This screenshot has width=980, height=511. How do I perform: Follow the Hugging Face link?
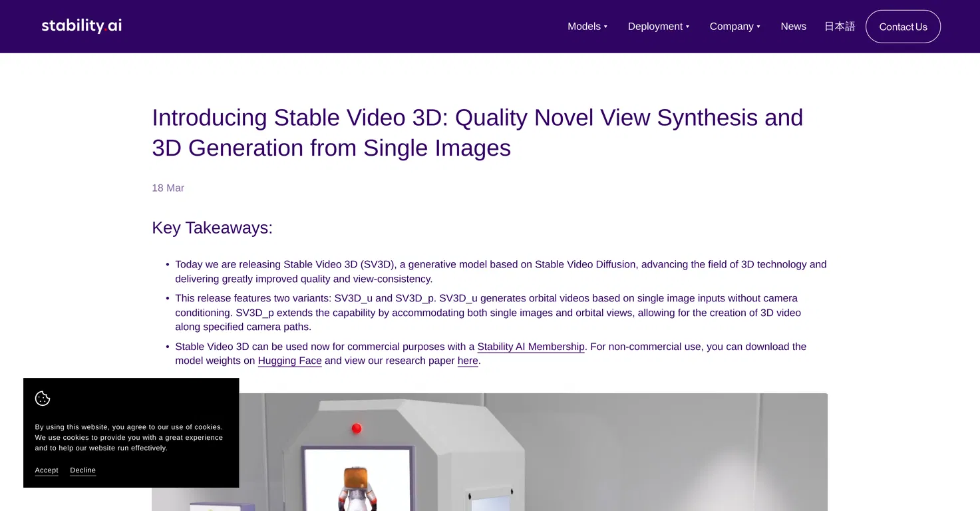pyautogui.click(x=290, y=361)
